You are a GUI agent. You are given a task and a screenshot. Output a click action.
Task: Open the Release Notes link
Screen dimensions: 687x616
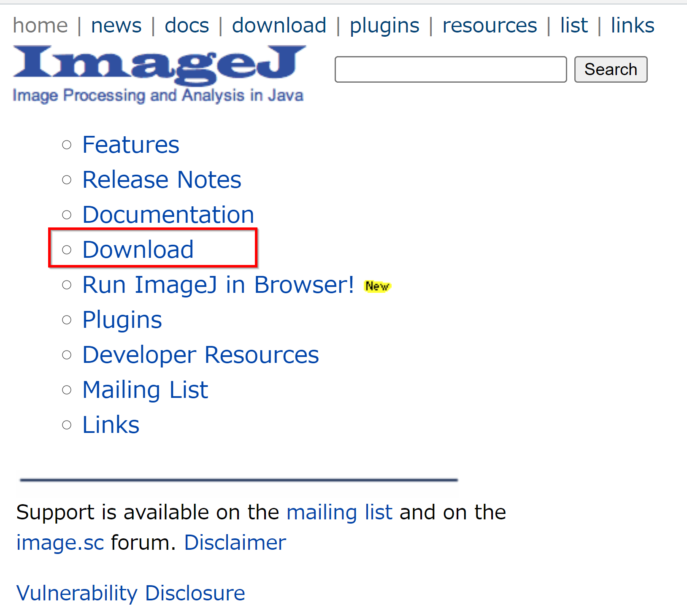(162, 180)
